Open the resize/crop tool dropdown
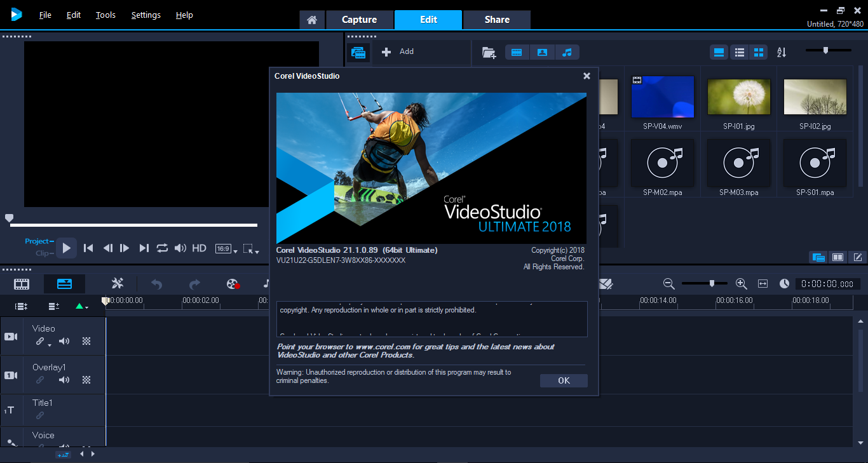 (x=251, y=249)
